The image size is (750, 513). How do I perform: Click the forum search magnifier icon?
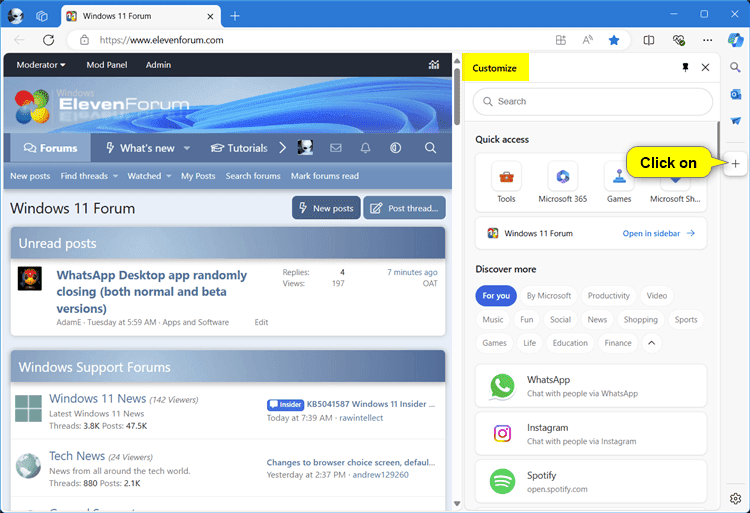coord(430,148)
